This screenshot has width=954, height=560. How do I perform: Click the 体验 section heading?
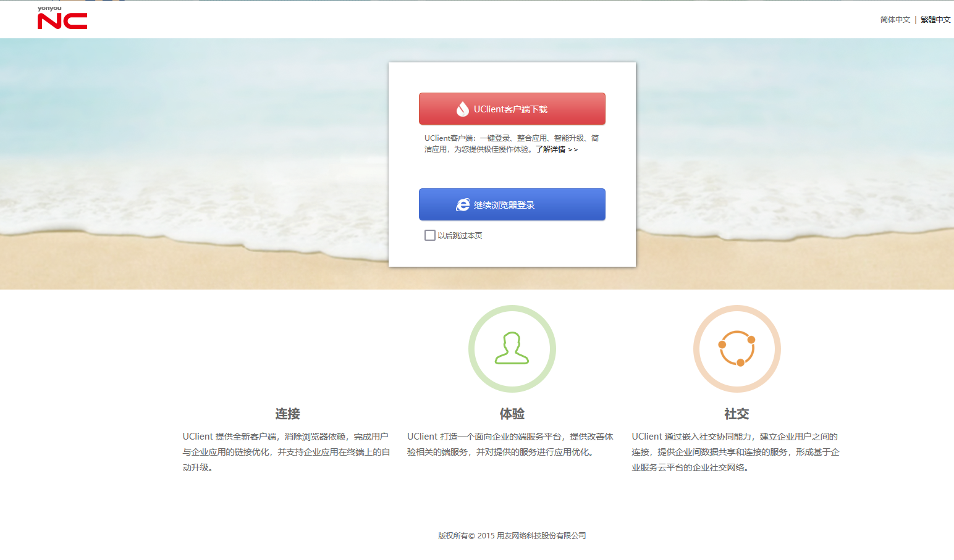click(512, 414)
